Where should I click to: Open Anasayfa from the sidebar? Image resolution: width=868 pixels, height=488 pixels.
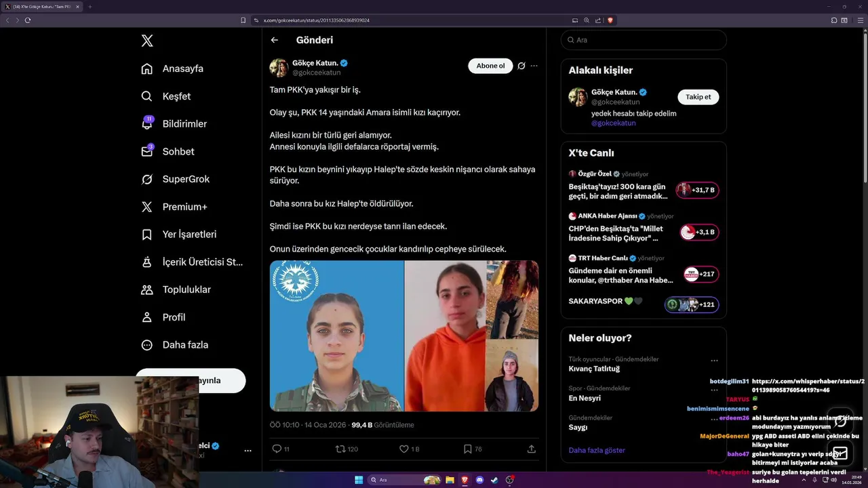point(172,68)
